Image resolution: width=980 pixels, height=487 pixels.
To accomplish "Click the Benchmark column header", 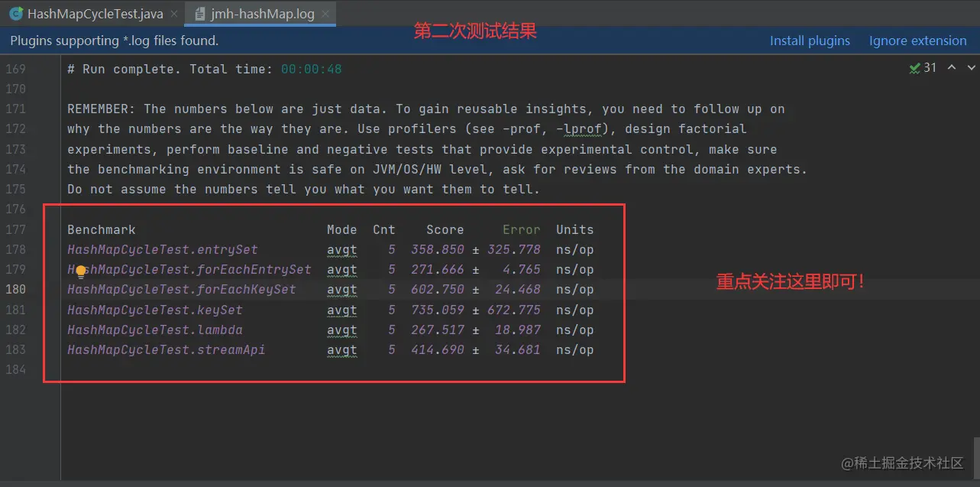I will [x=102, y=229].
